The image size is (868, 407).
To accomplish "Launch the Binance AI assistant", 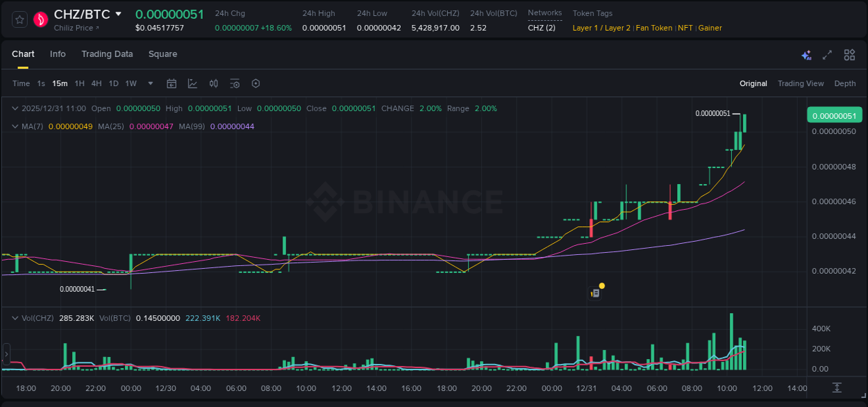I will coord(806,54).
